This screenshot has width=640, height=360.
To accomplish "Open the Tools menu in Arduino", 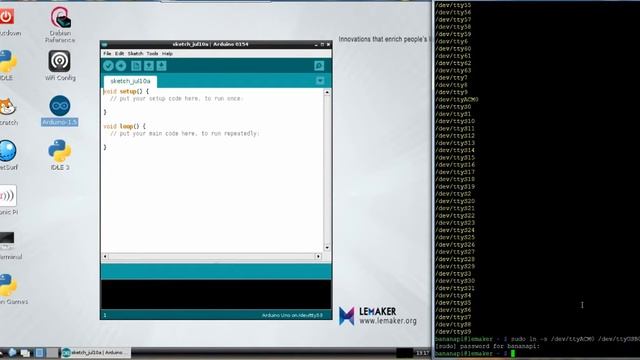I will click(x=152, y=53).
